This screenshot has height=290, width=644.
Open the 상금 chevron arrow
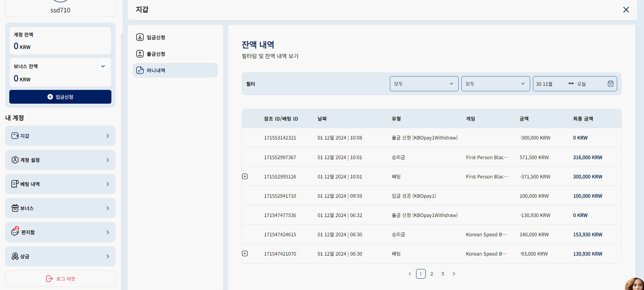[108, 256]
